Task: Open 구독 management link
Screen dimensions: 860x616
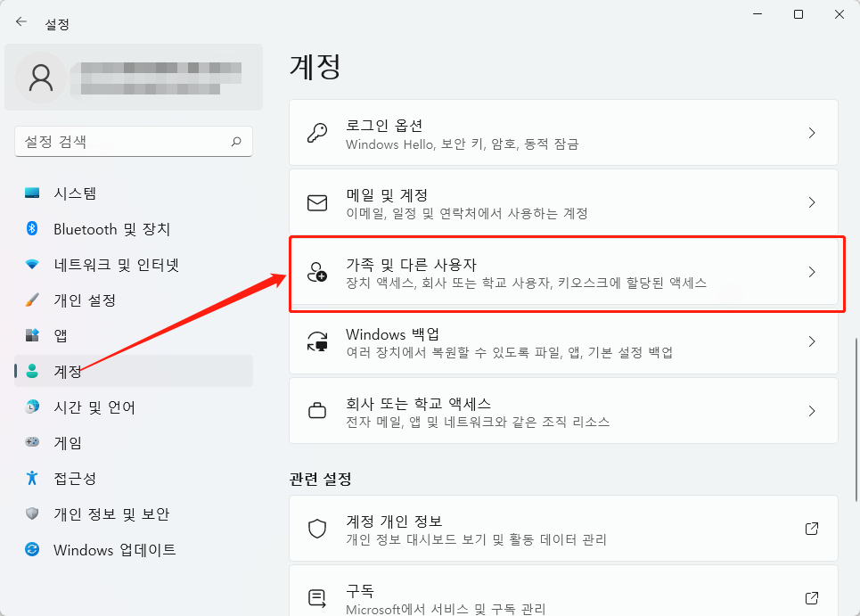Action: [x=561, y=597]
